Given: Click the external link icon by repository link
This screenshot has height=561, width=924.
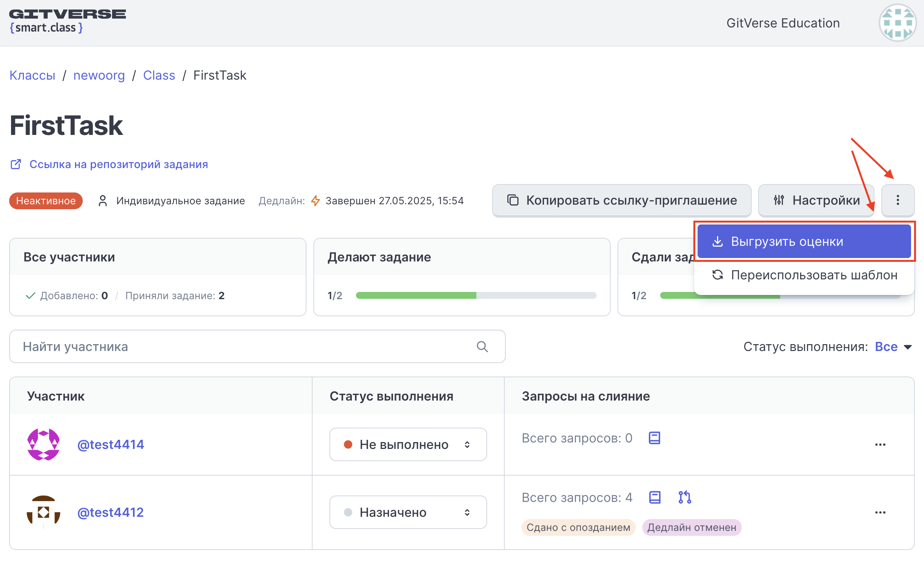Looking at the screenshot, I should click(16, 164).
